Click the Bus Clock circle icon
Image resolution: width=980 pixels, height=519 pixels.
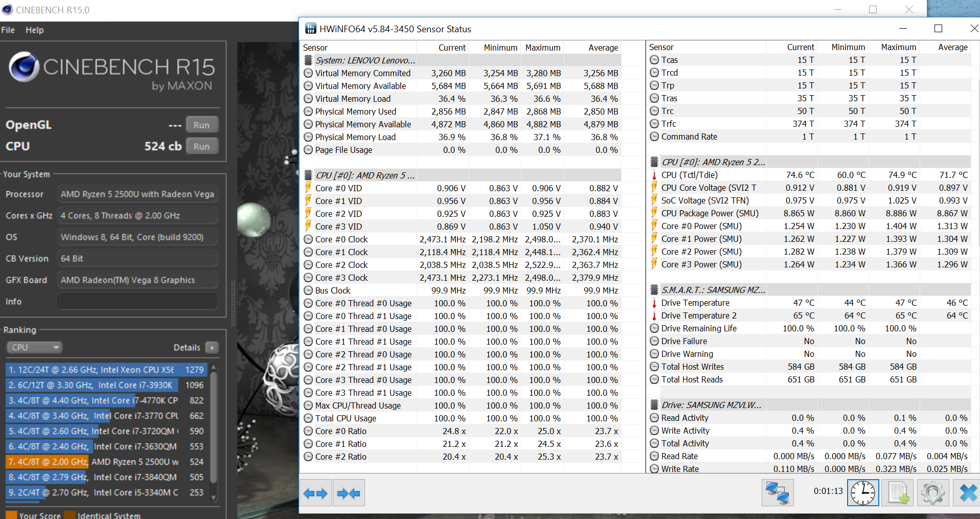pos(308,290)
